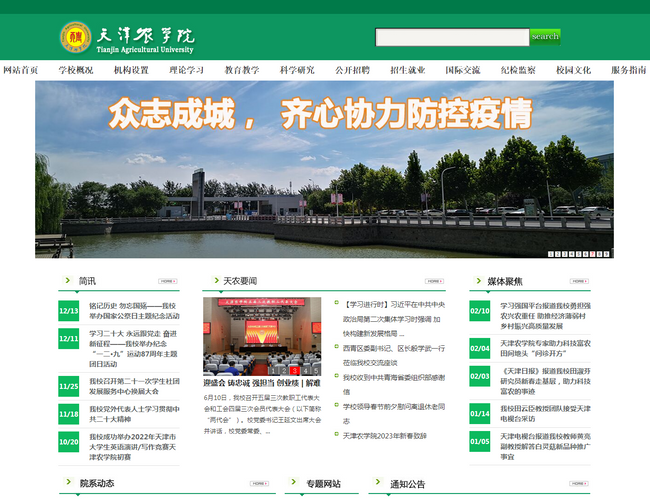This screenshot has width=650, height=500.
Task: Click the green search button
Action: 545,37
